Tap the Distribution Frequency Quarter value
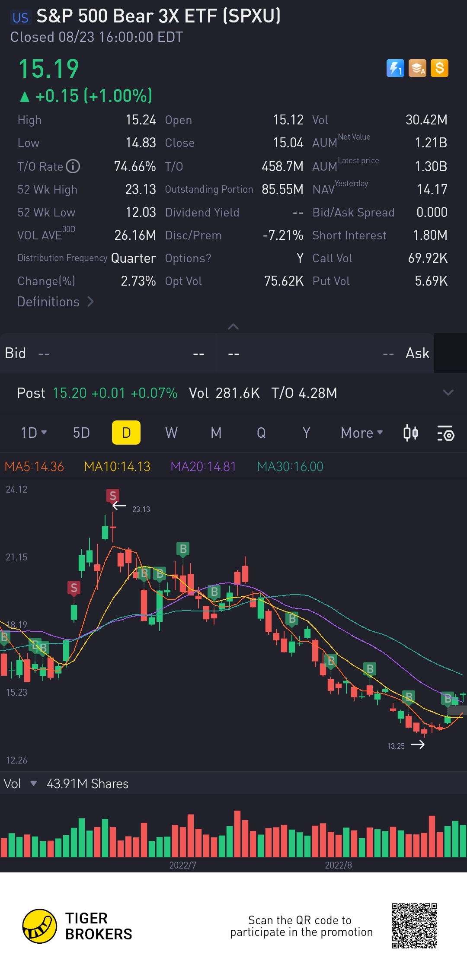This screenshot has width=467, height=980. [133, 258]
